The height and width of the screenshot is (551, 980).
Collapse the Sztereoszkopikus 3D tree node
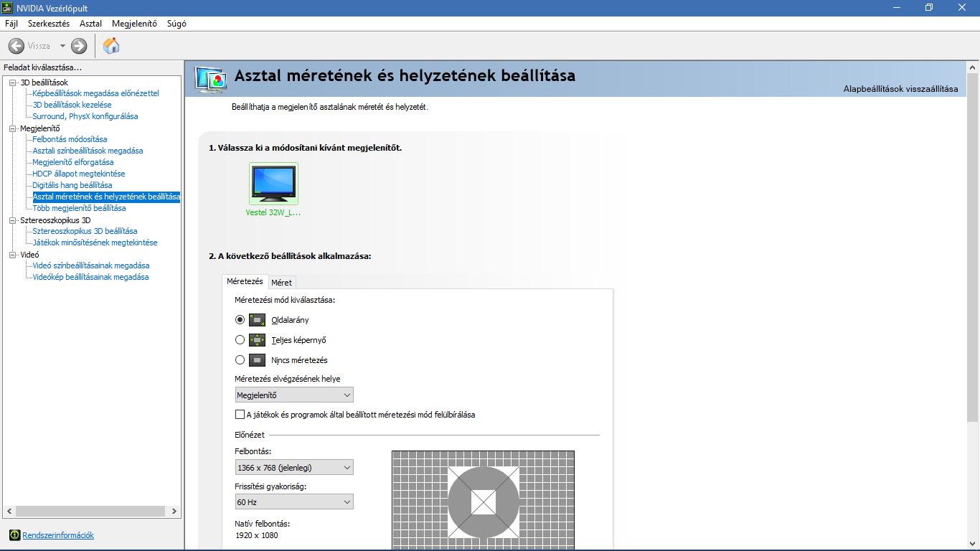[x=13, y=220]
